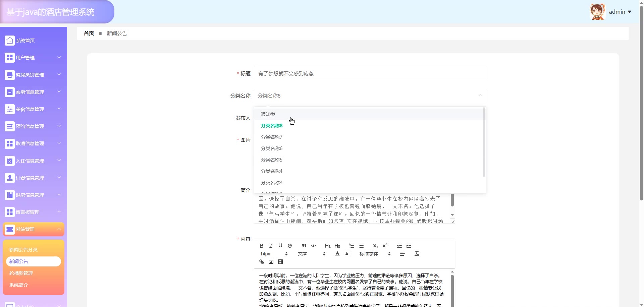
Task: Click the 首页 breadcrumb link
Action: pos(89,33)
